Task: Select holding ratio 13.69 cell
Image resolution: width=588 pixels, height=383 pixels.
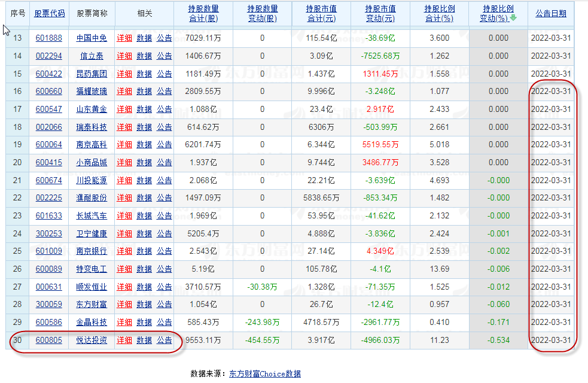Action: tap(440, 269)
